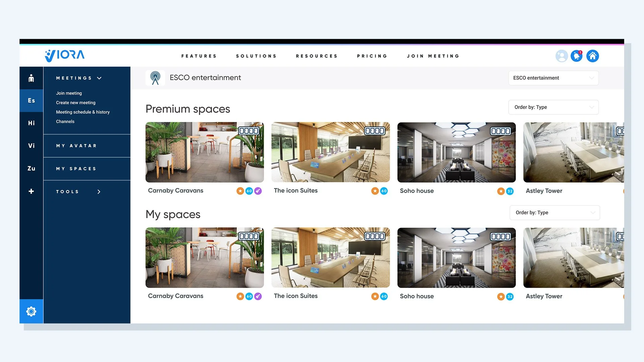644x362 pixels.
Task: Switch to the Vi workspace tab
Action: (31, 146)
